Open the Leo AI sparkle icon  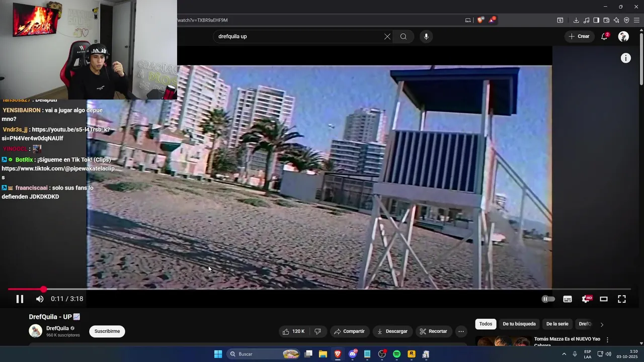coord(616,20)
